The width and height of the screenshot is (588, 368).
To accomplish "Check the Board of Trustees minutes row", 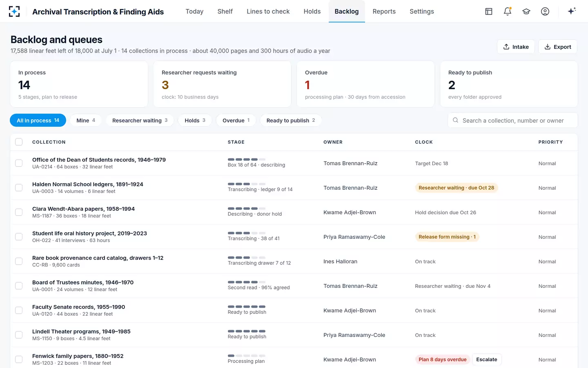I will click(19, 286).
